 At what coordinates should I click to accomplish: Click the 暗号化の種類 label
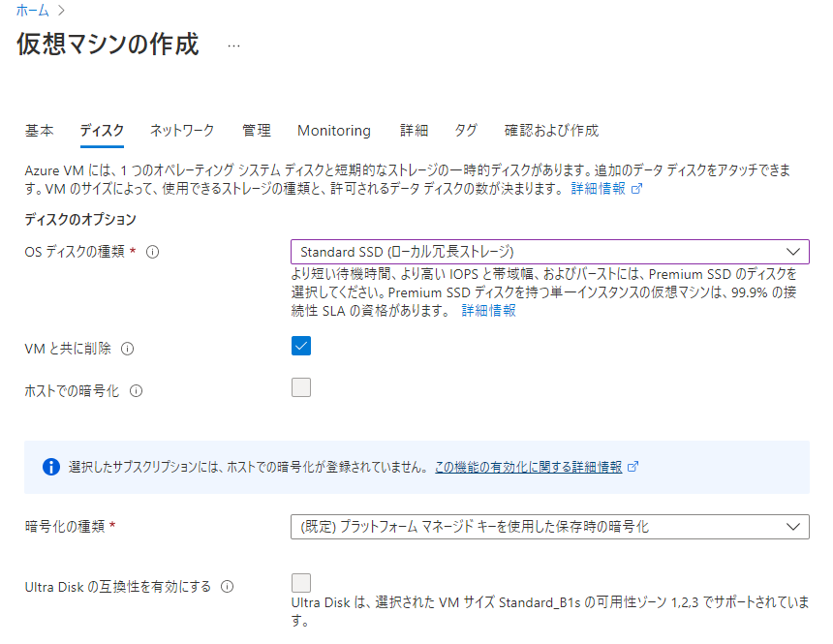pyautogui.click(x=65, y=527)
